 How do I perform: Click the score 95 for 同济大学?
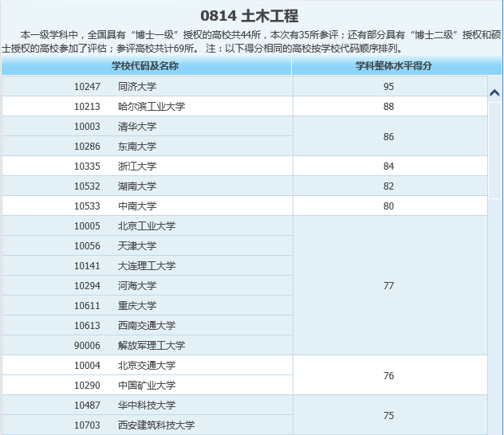[x=390, y=86]
